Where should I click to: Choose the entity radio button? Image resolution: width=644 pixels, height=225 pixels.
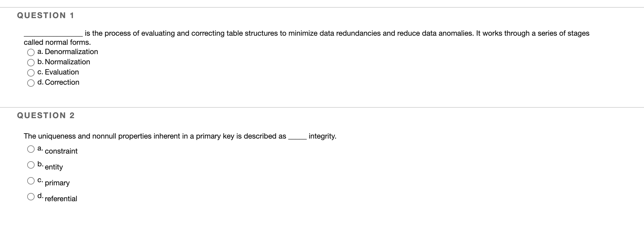pyautogui.click(x=31, y=165)
